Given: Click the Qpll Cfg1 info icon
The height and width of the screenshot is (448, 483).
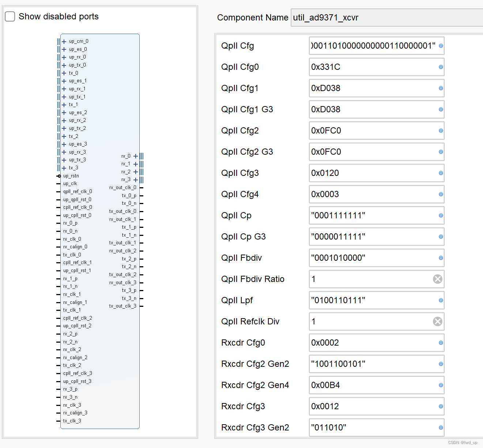Looking at the screenshot, I should [x=441, y=88].
